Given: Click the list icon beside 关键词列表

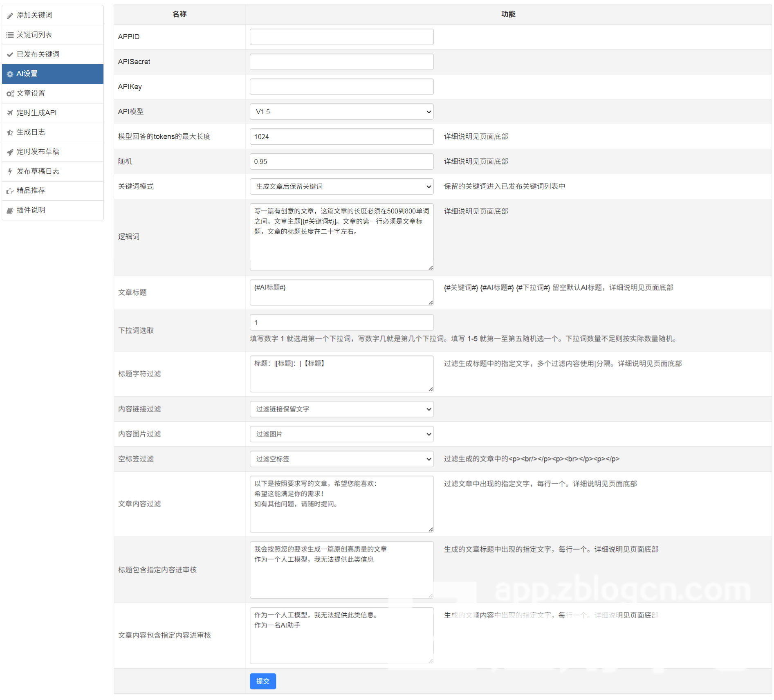Looking at the screenshot, I should tap(10, 35).
